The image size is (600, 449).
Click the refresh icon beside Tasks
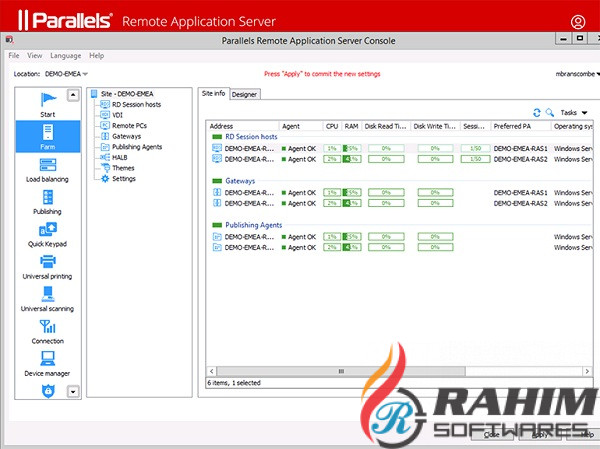click(537, 113)
